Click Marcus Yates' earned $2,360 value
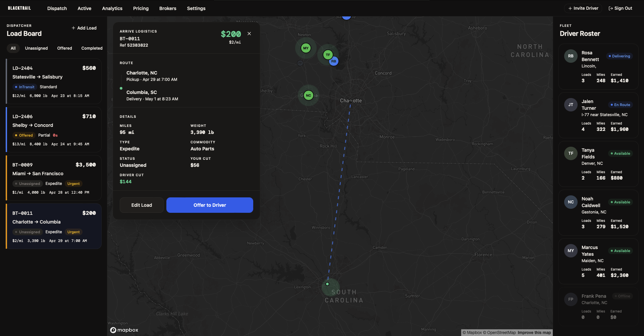Screen dimensions: 644x336 [620, 275]
